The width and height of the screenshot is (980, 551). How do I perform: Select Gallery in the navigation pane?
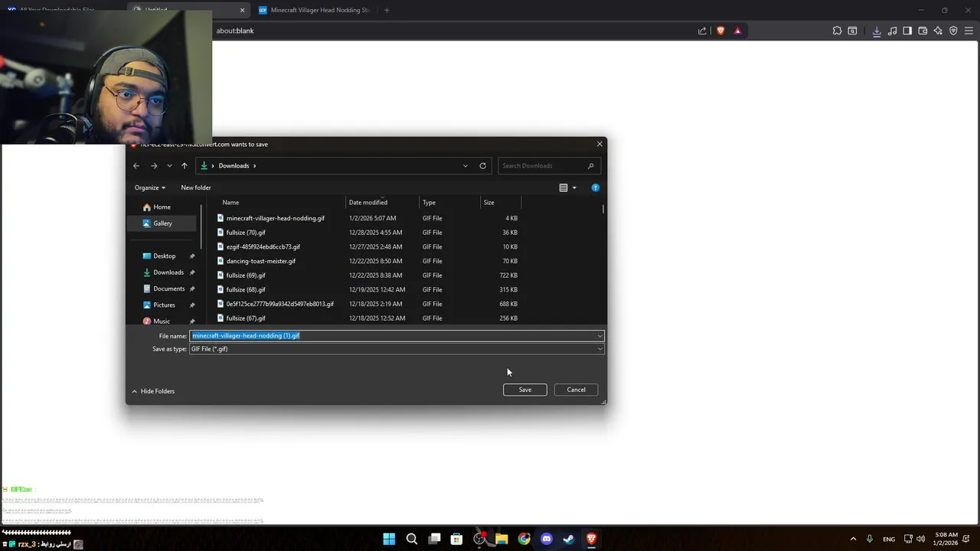[x=162, y=223]
